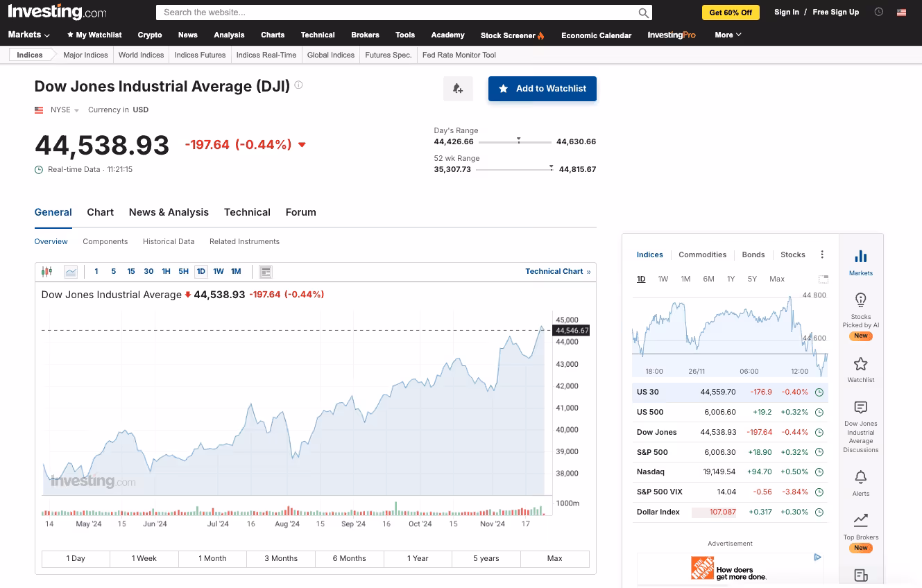
Task: Select the 5Y range in market widget
Action: click(752, 279)
